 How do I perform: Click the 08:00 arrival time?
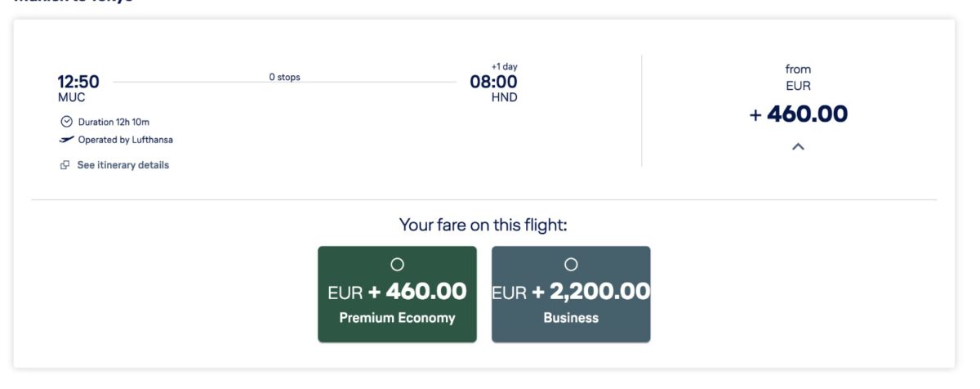tap(493, 82)
